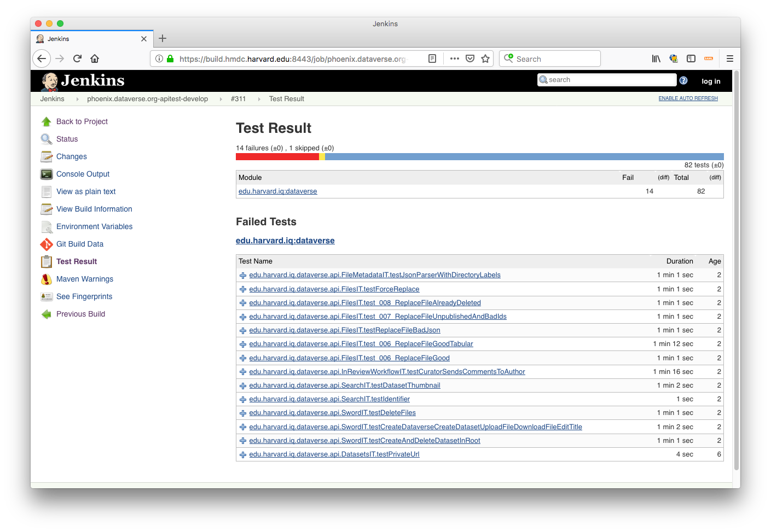Image resolution: width=771 pixels, height=532 pixels.
Task: Click the blue help question mark icon
Action: 683,80
